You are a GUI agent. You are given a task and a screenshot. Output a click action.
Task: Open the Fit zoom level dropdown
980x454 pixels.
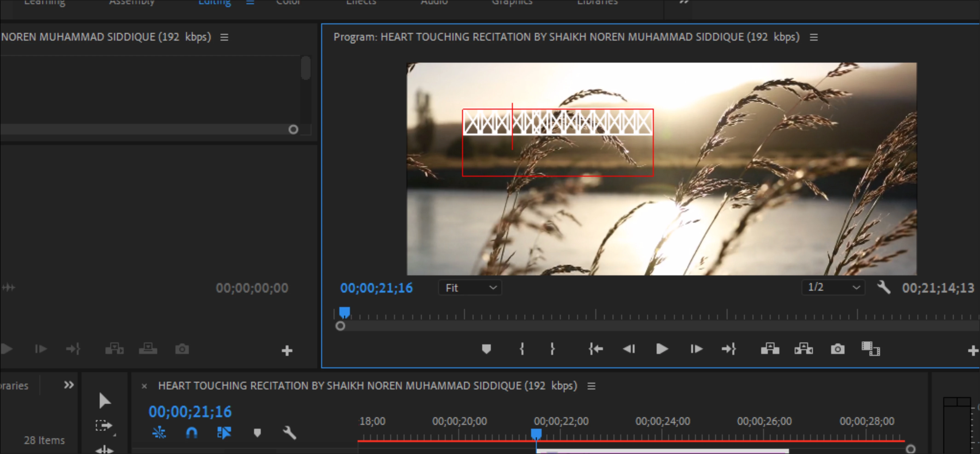(x=470, y=288)
